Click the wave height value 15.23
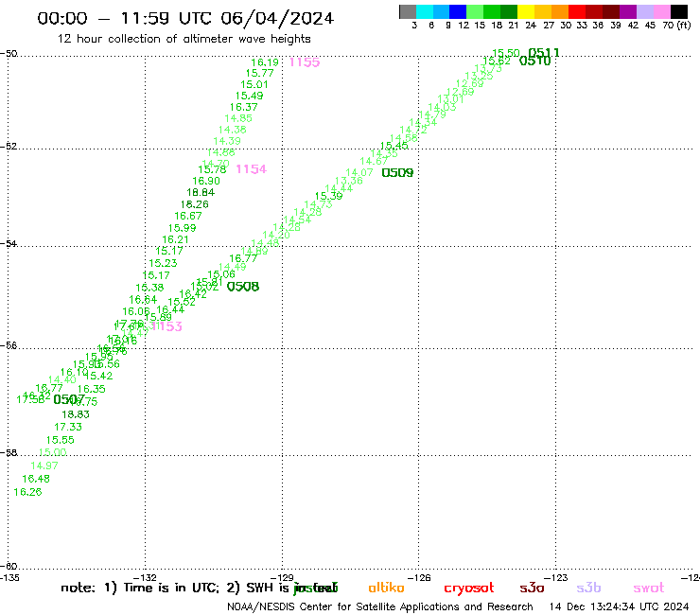The image size is (700, 615). [x=163, y=264]
